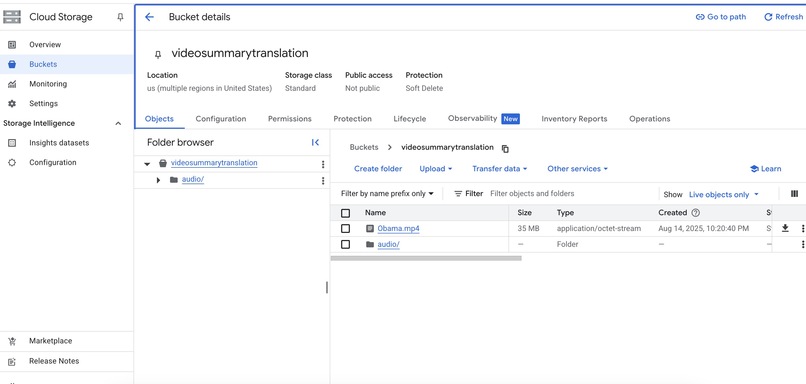Viewport: 806px width, 384px height.
Task: Click the Buckets breadcrumb link
Action: 364,147
